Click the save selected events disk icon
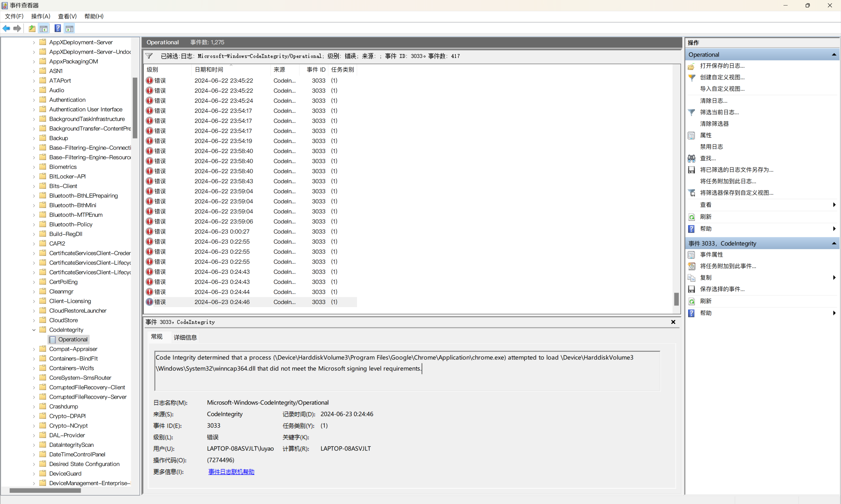The height and width of the screenshot is (504, 841). click(x=691, y=289)
